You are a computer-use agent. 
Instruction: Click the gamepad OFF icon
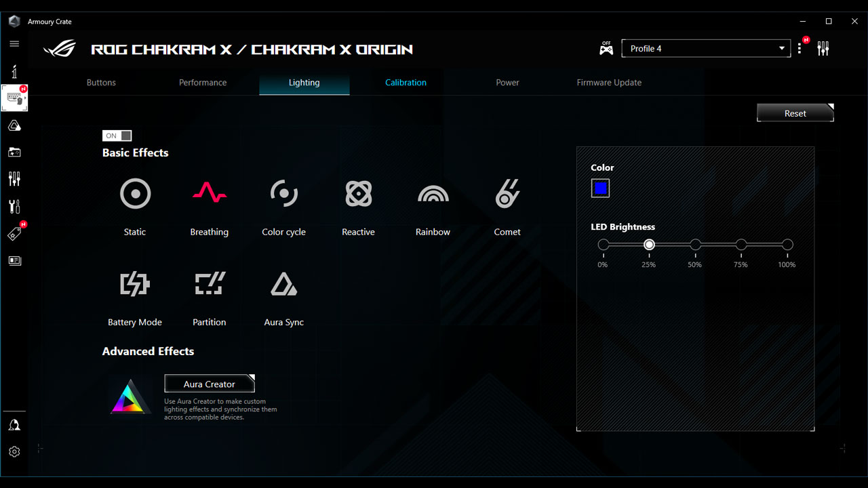pyautogui.click(x=606, y=48)
